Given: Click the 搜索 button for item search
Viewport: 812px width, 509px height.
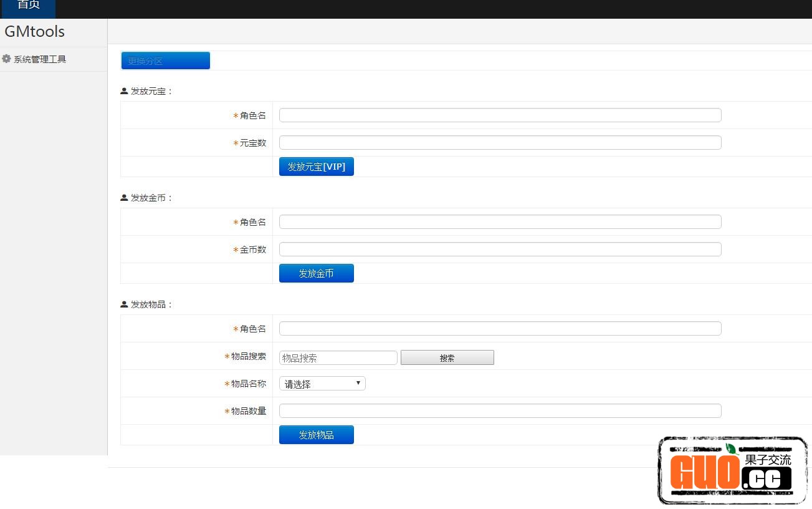Looking at the screenshot, I should point(447,357).
